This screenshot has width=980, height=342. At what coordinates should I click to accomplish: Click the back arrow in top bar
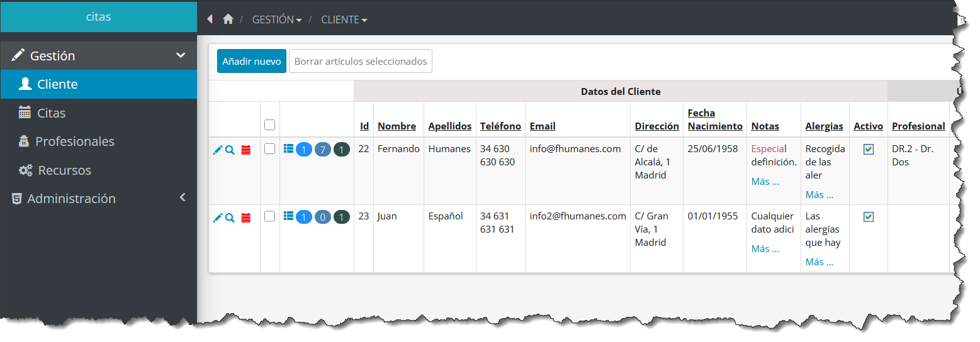point(210,19)
